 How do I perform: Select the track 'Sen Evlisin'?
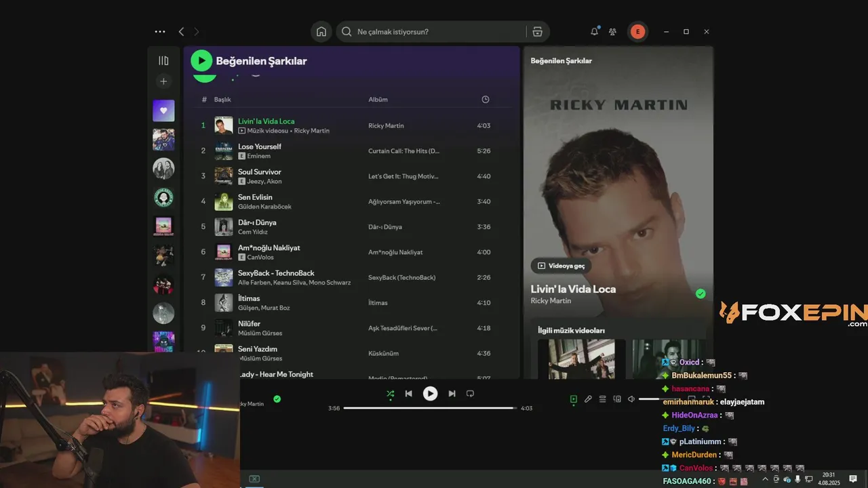(349, 201)
